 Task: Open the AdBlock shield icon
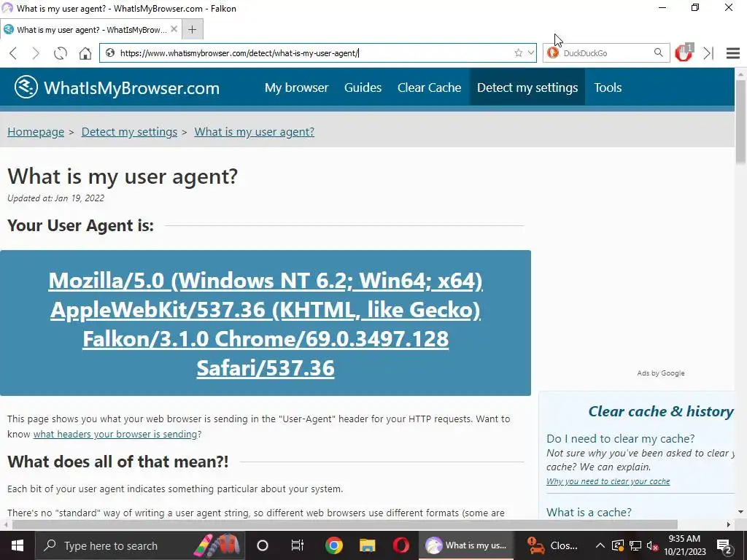[684, 52]
